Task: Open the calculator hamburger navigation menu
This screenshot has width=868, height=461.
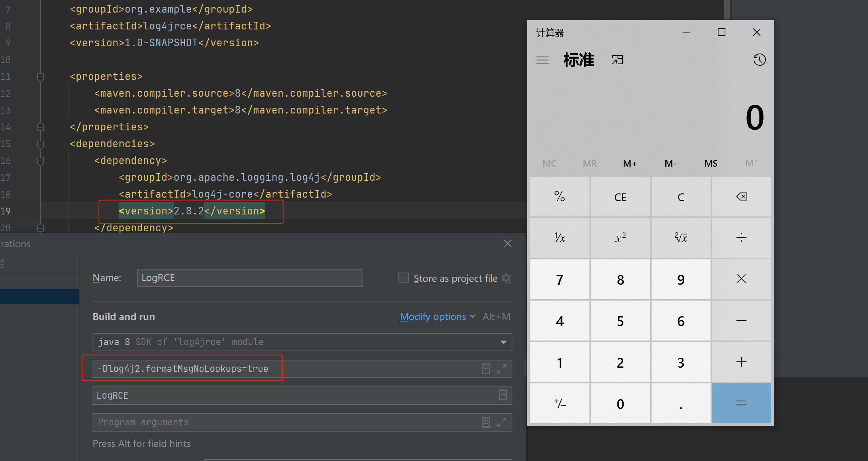Action: [x=542, y=60]
